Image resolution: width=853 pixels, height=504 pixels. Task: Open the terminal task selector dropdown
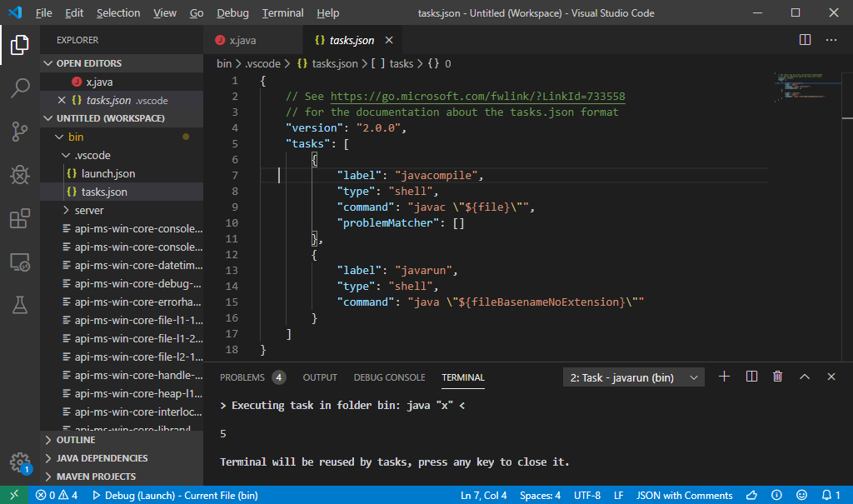click(633, 377)
